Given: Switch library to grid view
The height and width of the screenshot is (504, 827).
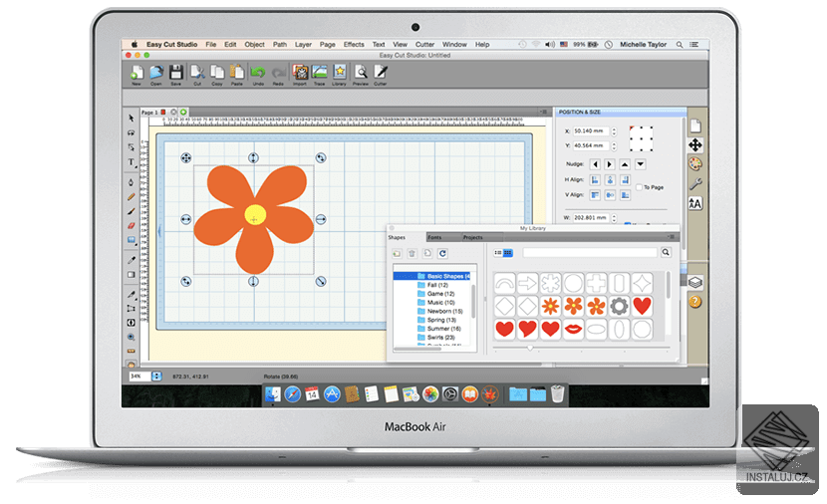Looking at the screenshot, I should pyautogui.click(x=508, y=253).
